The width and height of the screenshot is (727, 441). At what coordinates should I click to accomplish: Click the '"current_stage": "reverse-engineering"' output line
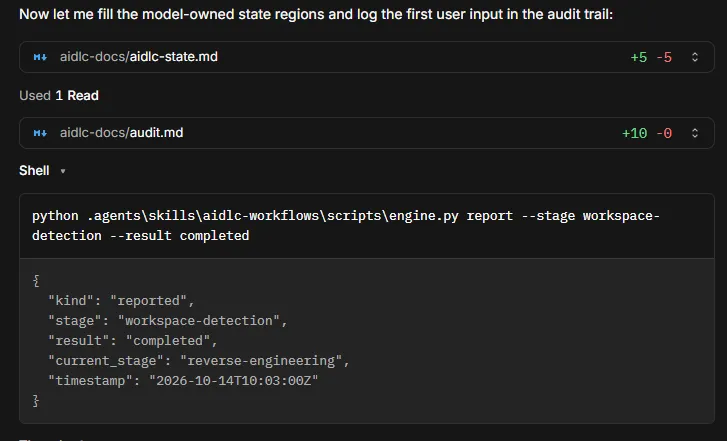tap(199, 361)
